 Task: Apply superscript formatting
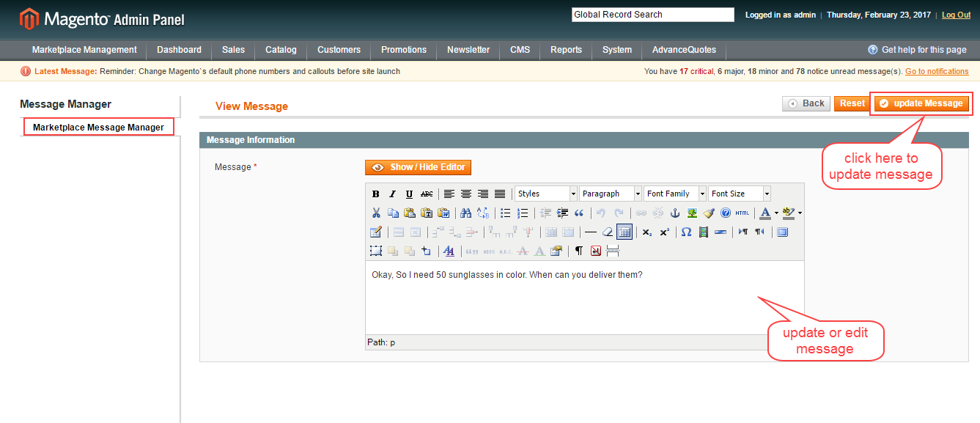tap(664, 232)
